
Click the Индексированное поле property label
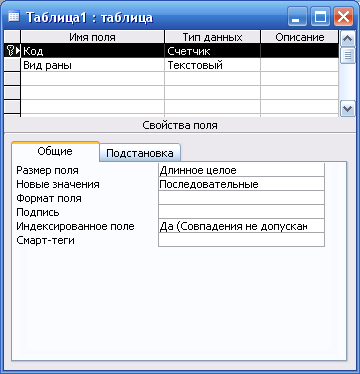click(75, 226)
